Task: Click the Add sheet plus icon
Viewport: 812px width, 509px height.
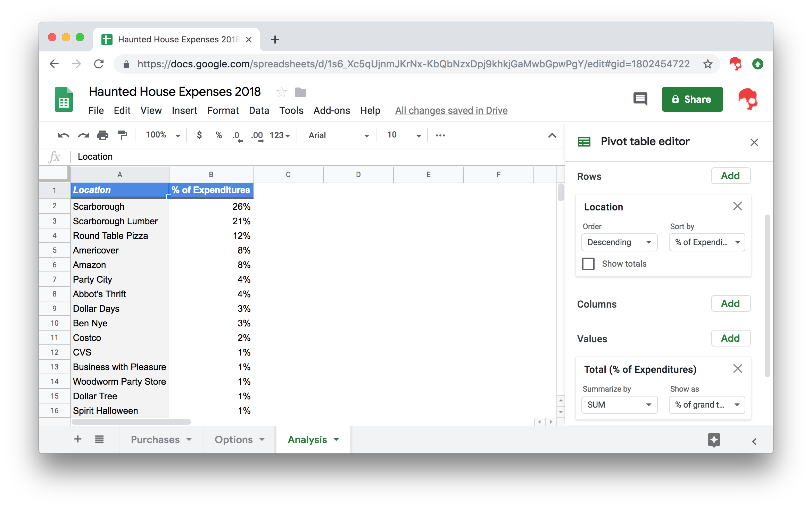Action: coord(78,439)
